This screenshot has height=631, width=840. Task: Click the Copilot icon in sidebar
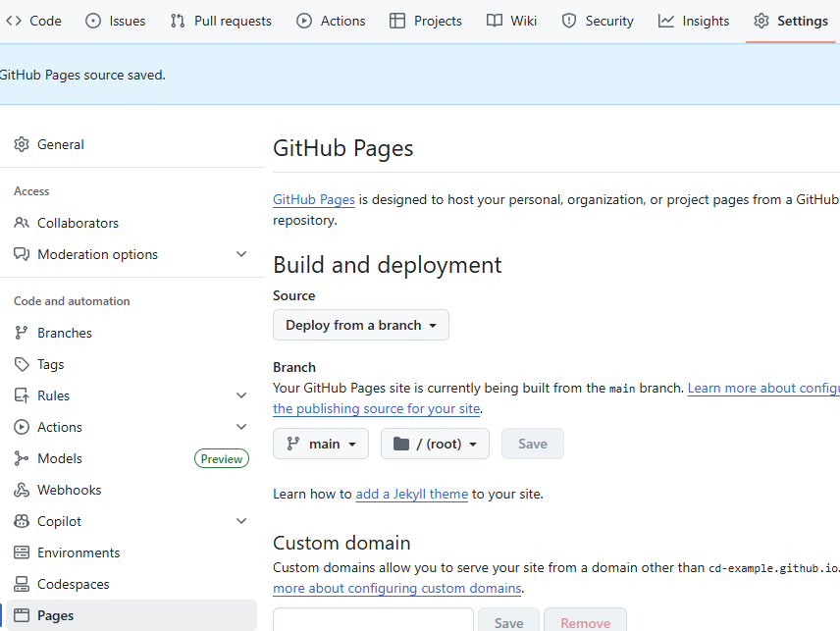pyautogui.click(x=22, y=522)
